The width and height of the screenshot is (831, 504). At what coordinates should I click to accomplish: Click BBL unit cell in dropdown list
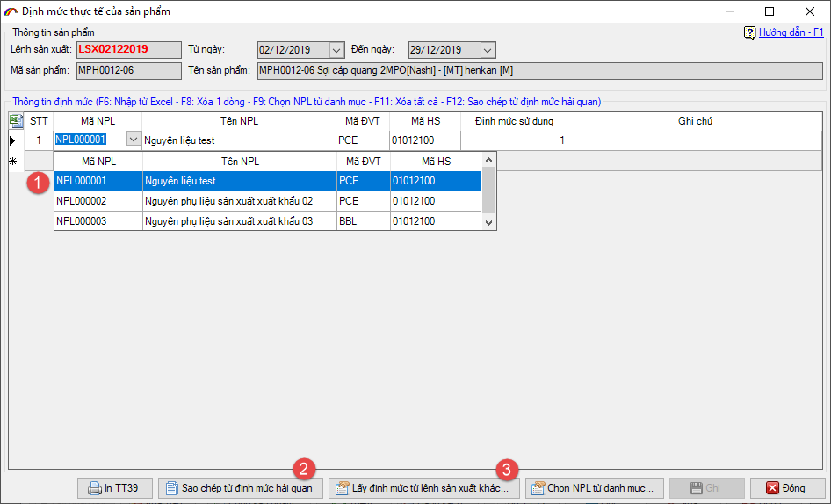(x=364, y=221)
